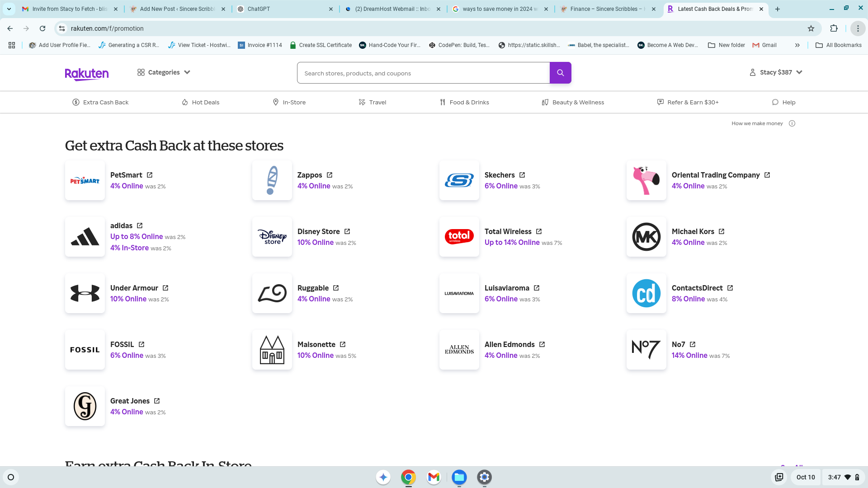Switch to the Add New Post tab

177,9
